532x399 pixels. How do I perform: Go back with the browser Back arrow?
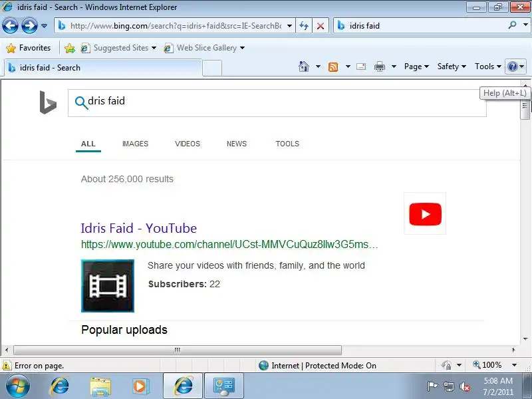tap(10, 26)
